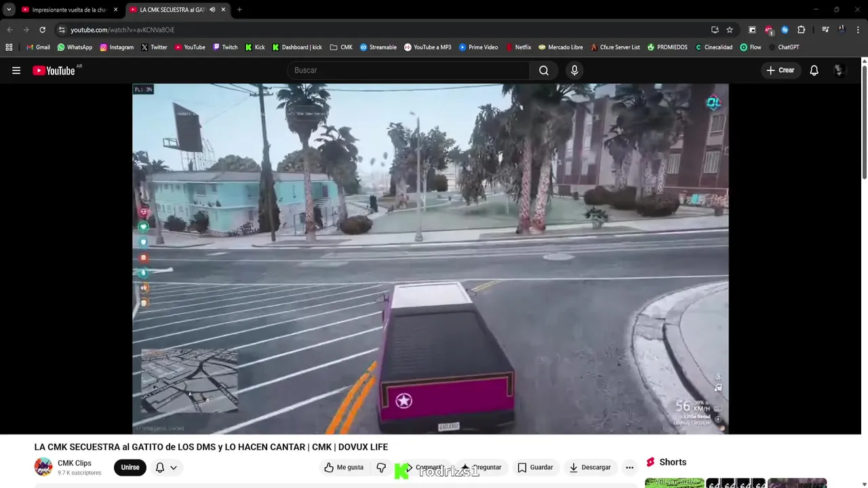Close the 'LA CMK SECUESTRA' tab
The image size is (868, 488).
[223, 9]
